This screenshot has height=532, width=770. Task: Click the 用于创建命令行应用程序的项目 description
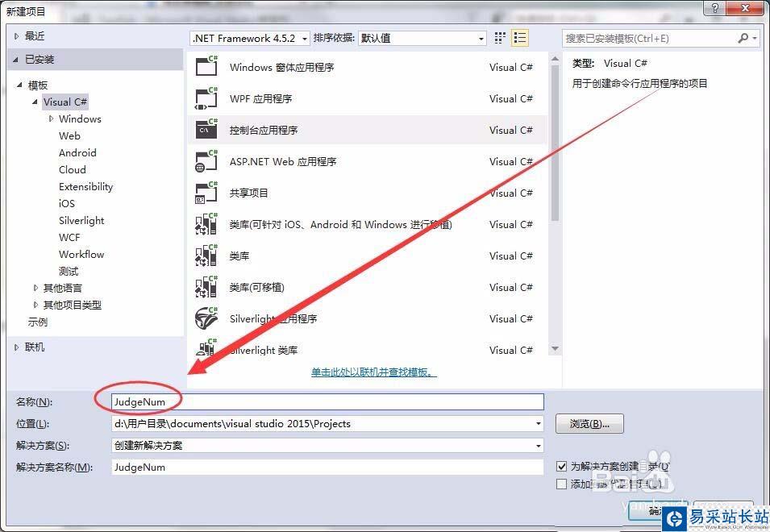[x=639, y=84]
